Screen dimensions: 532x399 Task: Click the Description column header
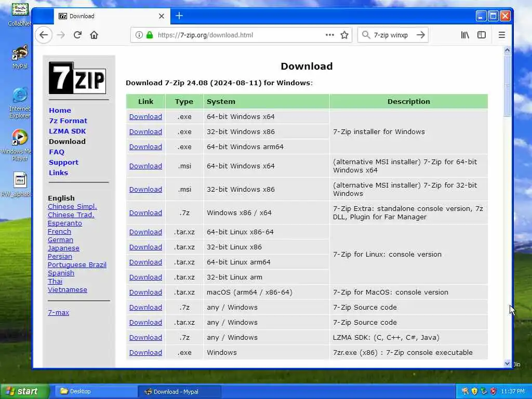[408, 101]
